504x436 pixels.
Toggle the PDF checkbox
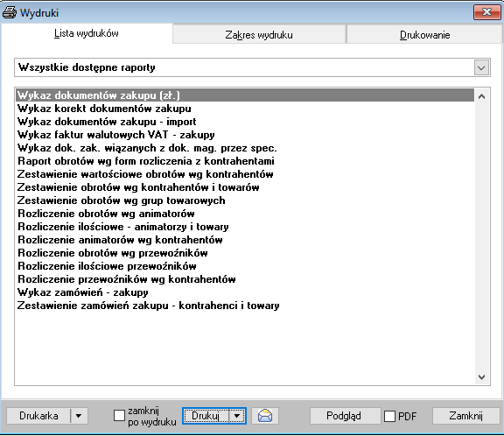390,416
